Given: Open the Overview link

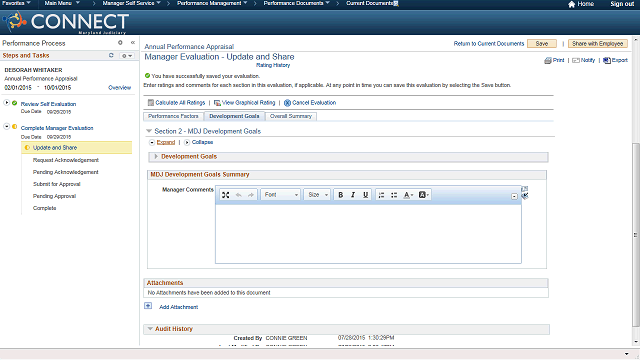Looking at the screenshot, I should point(120,88).
